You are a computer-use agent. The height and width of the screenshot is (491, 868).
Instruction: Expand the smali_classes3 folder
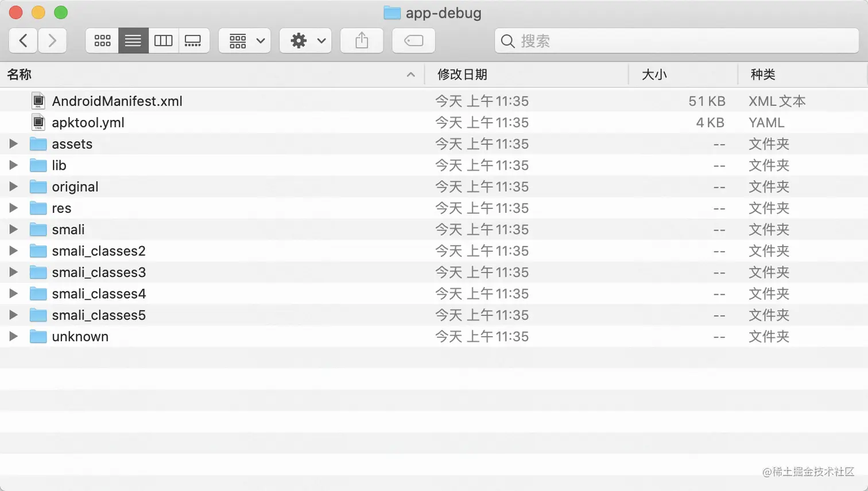pos(13,272)
